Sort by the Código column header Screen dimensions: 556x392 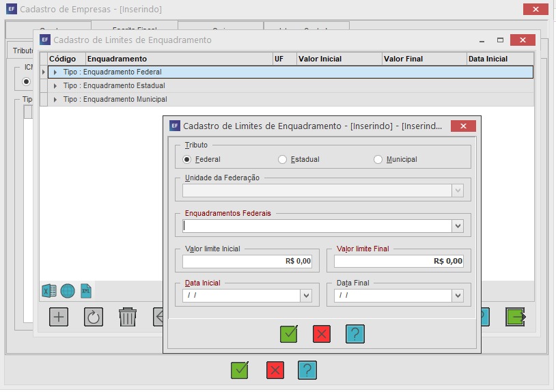tap(66, 59)
